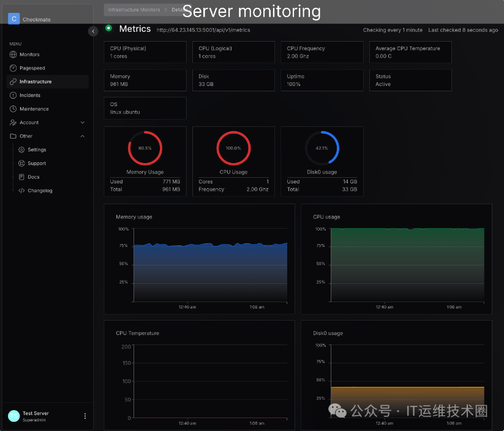
Task: Click the CPU (Physical) stat card
Action: coord(145,52)
